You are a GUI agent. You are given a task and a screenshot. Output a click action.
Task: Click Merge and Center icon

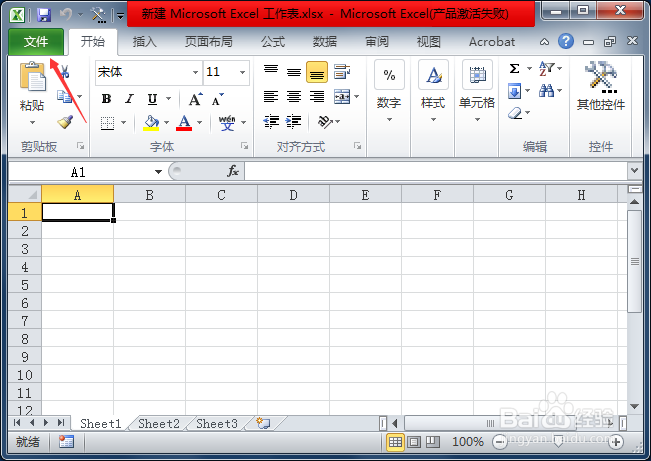[342, 97]
